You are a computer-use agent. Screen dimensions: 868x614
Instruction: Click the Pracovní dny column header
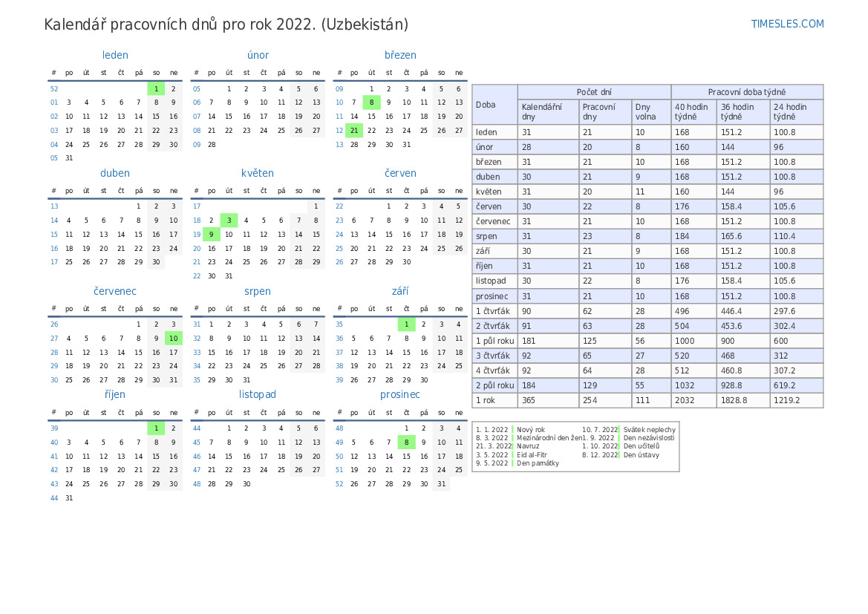point(604,111)
